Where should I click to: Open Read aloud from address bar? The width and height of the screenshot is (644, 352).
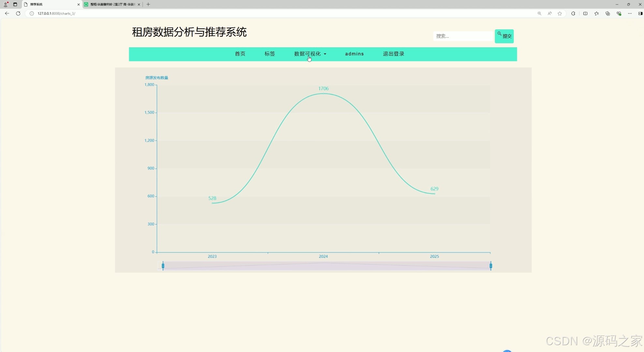549,13
